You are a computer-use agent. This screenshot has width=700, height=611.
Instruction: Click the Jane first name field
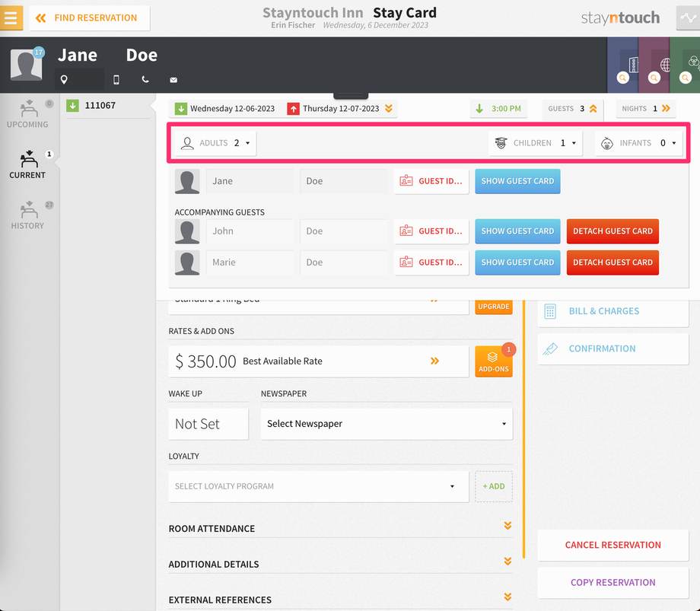point(250,181)
